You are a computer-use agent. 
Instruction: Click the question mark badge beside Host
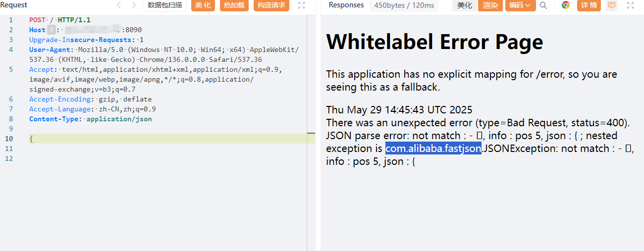[x=51, y=30]
